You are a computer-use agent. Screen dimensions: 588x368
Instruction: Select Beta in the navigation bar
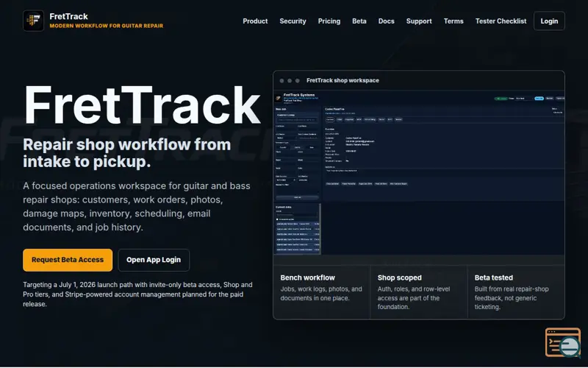point(359,21)
